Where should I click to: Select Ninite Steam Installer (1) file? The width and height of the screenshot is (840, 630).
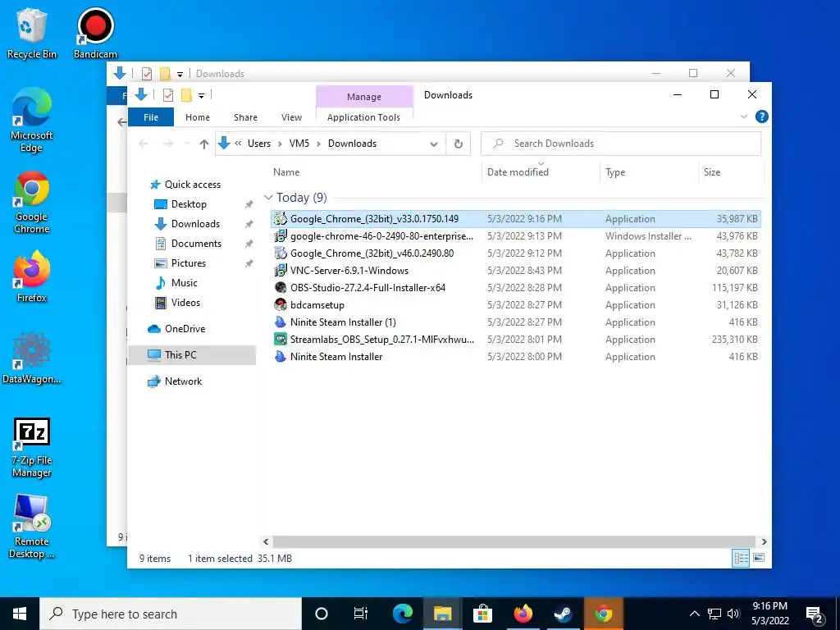point(515,322)
